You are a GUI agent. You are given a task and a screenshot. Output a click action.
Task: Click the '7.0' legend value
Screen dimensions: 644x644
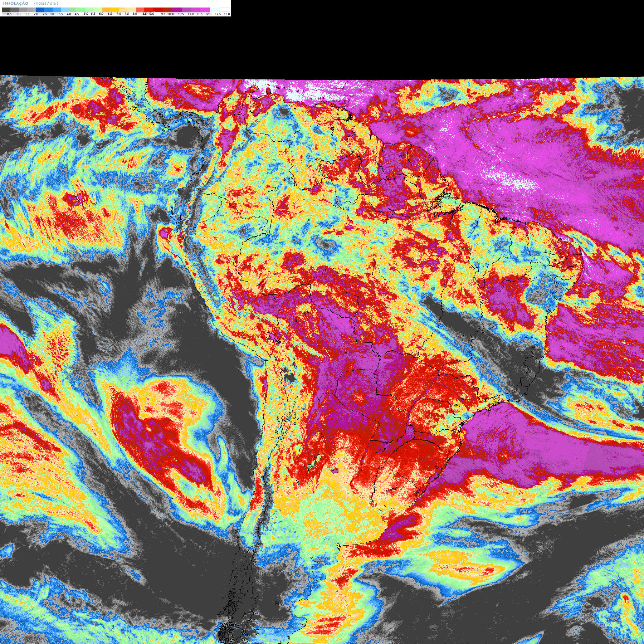click(x=119, y=14)
